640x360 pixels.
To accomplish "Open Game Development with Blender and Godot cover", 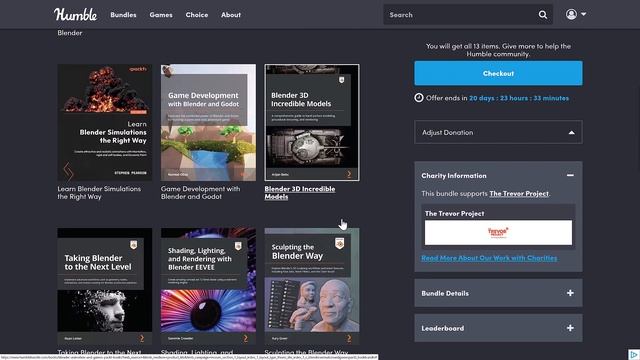I will 208,122.
